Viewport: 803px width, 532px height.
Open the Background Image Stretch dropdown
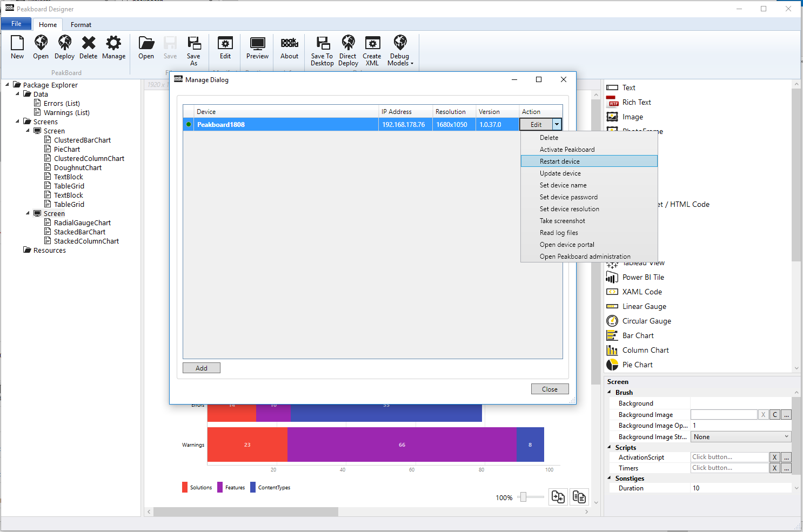coord(786,437)
